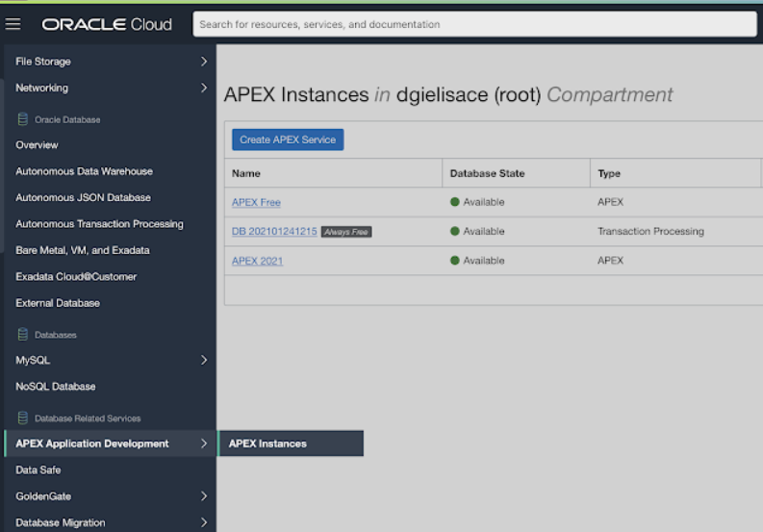Click green status dot for APEX Free
The height and width of the screenshot is (532, 763).
[x=454, y=202]
